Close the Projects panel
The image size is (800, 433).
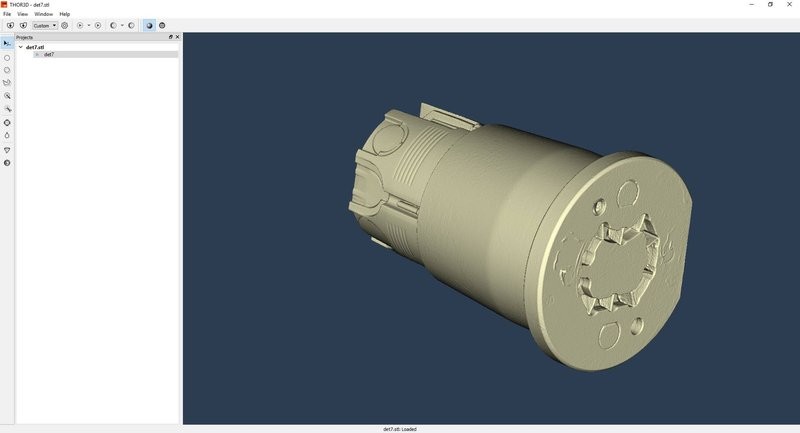point(177,37)
